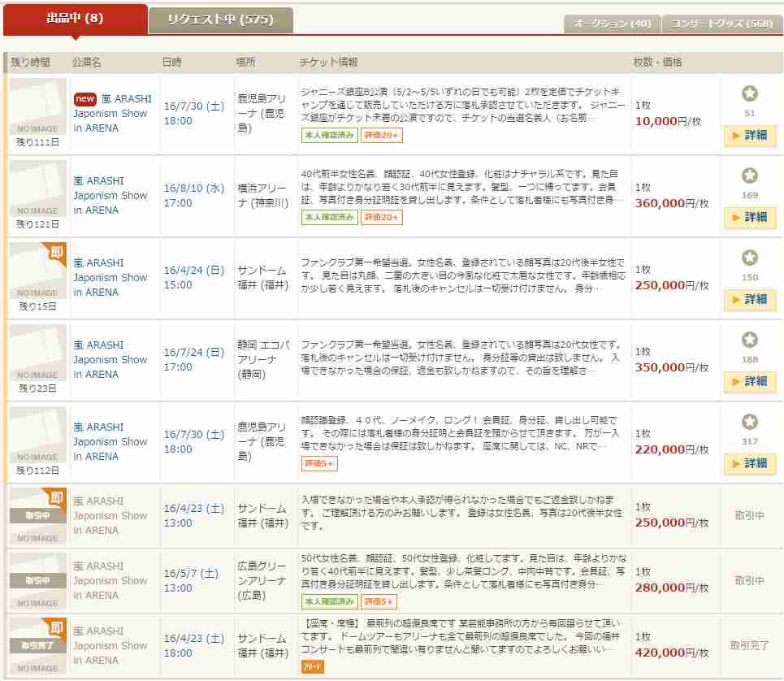784x681 pixels.
Task: Click the 16/8/10 (水) 17:00 date
Action: [194, 196]
